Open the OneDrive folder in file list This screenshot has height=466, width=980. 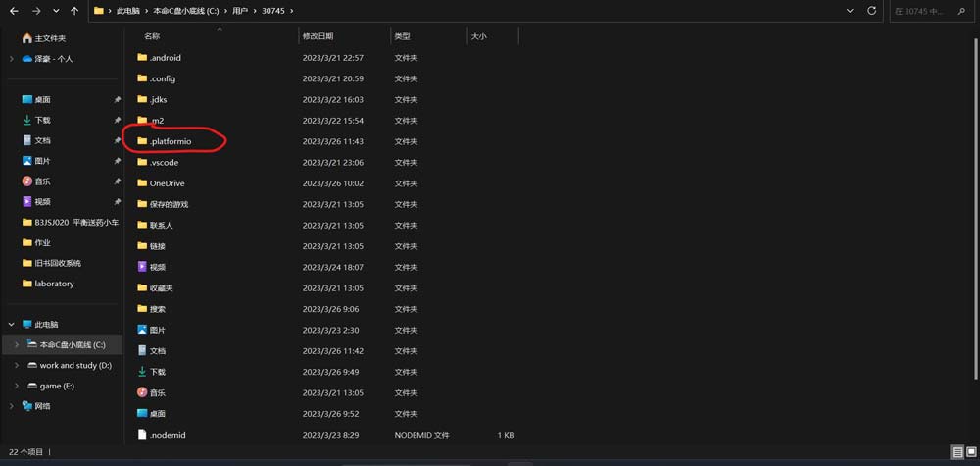point(167,183)
